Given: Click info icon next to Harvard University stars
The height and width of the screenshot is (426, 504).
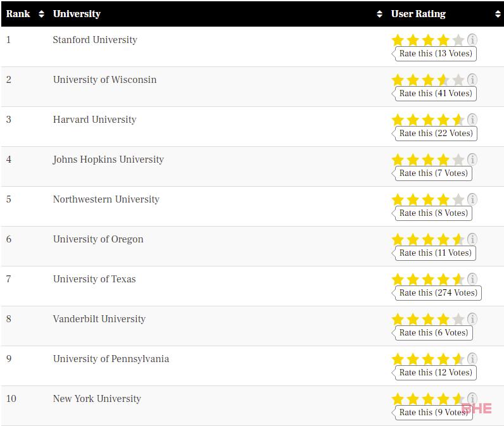Looking at the screenshot, I should click(472, 120).
